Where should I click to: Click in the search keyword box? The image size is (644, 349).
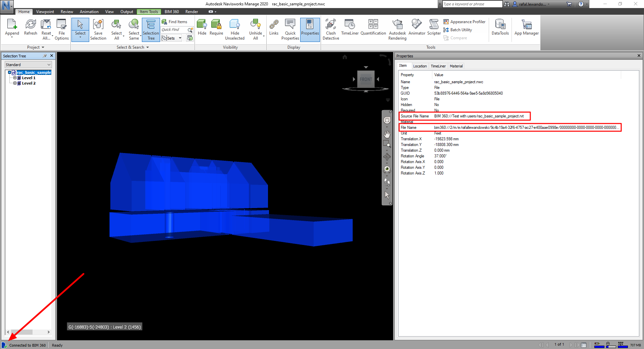point(472,4)
